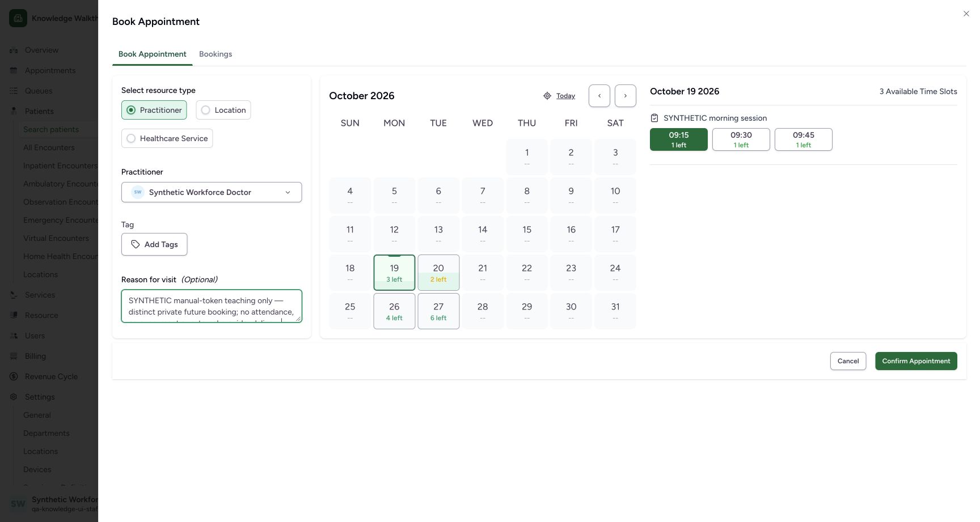The image size is (980, 522).
Task: Go to previous month with left chevron
Action: pos(599,96)
